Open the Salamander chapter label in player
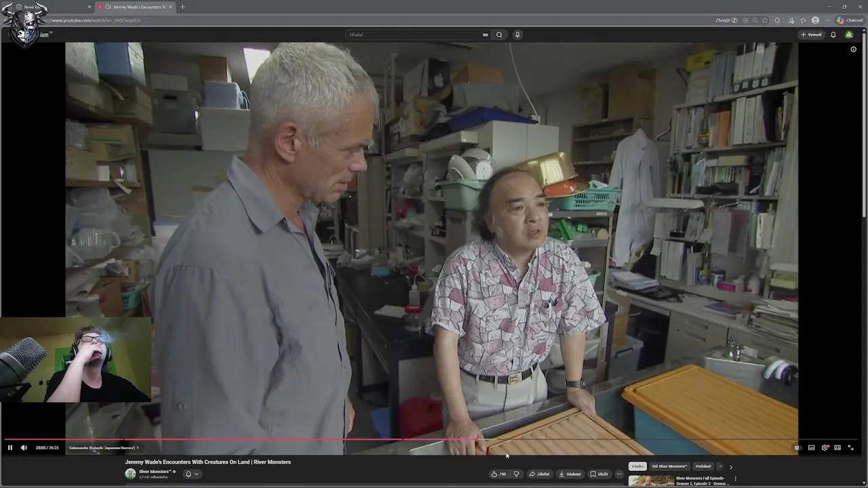 point(103,447)
